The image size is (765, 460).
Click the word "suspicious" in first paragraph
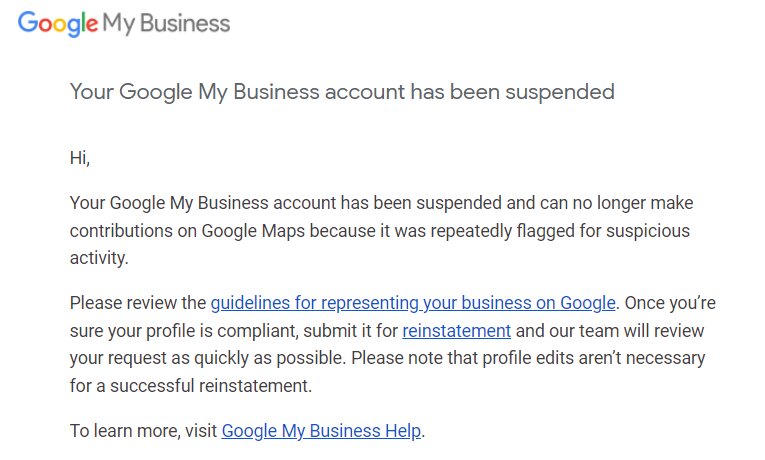click(647, 231)
